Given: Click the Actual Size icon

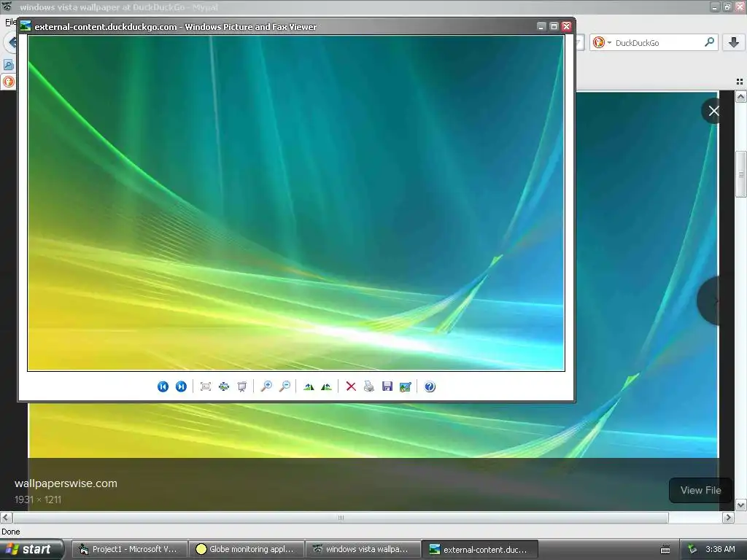Looking at the screenshot, I should click(224, 386).
